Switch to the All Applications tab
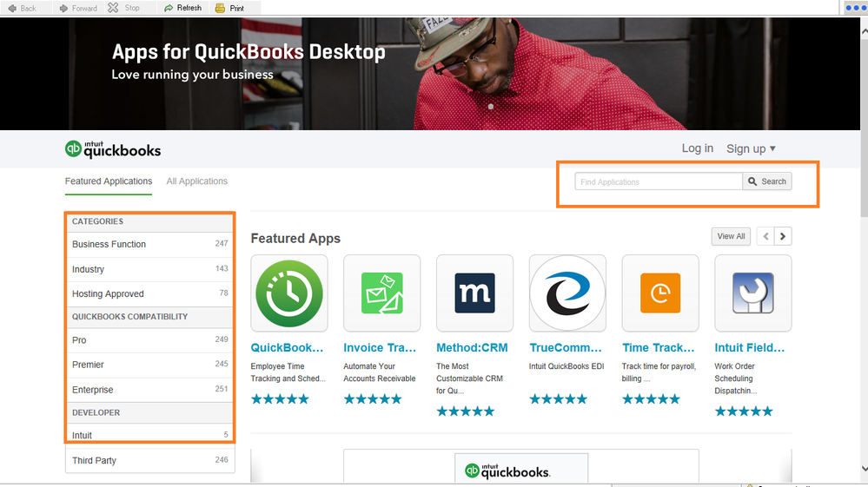868x487 pixels. point(197,181)
